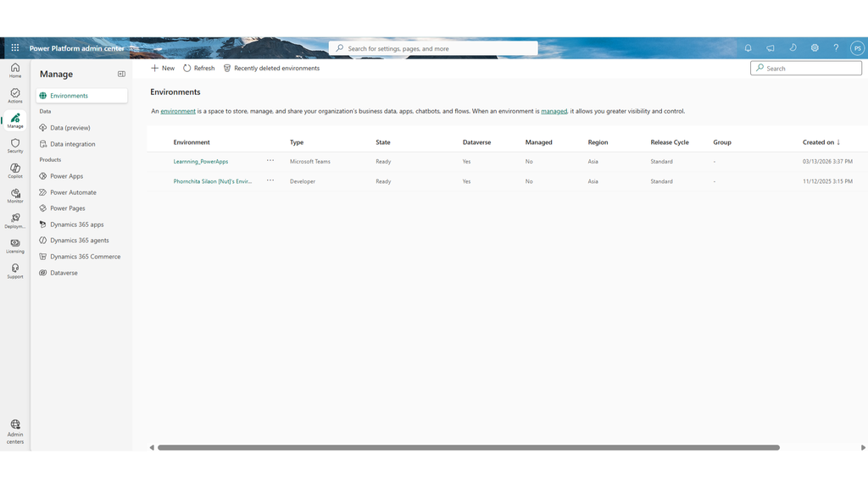868x488 pixels.
Task: Sort by Release Cycle column header
Action: (x=670, y=142)
